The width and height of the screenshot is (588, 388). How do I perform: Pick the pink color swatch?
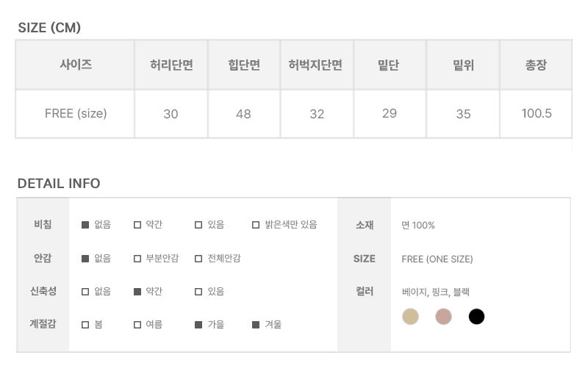(443, 317)
